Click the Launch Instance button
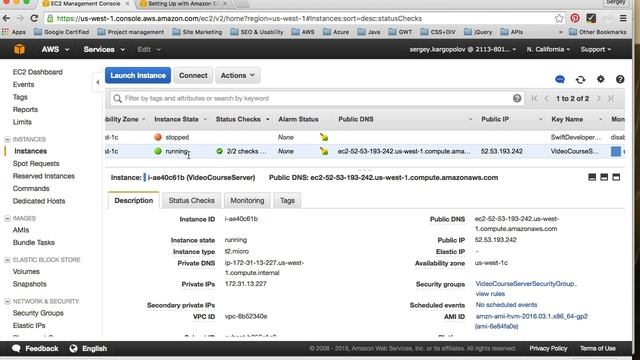640x360 pixels. tap(138, 76)
